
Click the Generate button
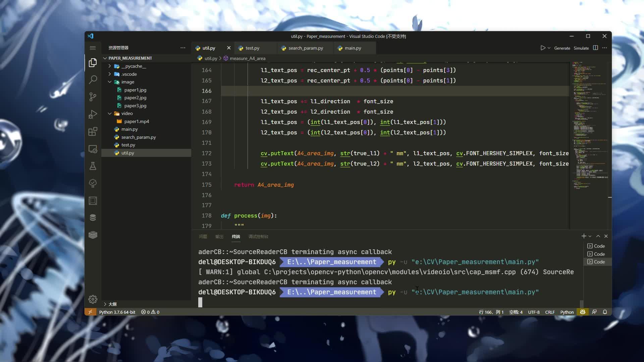click(562, 48)
